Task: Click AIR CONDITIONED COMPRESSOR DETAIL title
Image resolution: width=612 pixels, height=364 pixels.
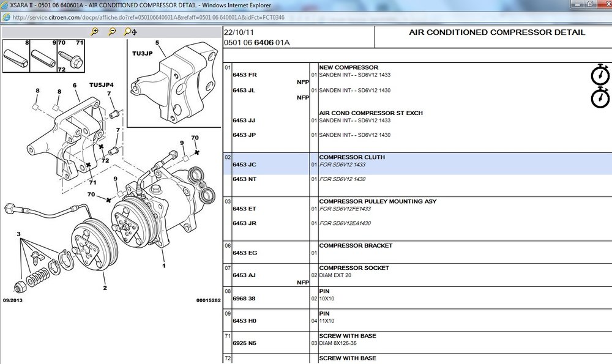Action: 497,32
